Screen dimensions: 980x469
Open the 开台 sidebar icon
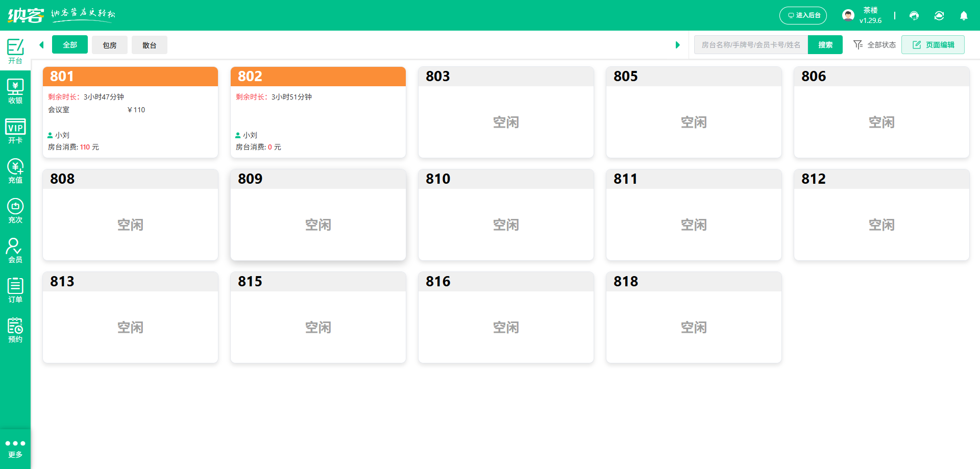tap(15, 51)
